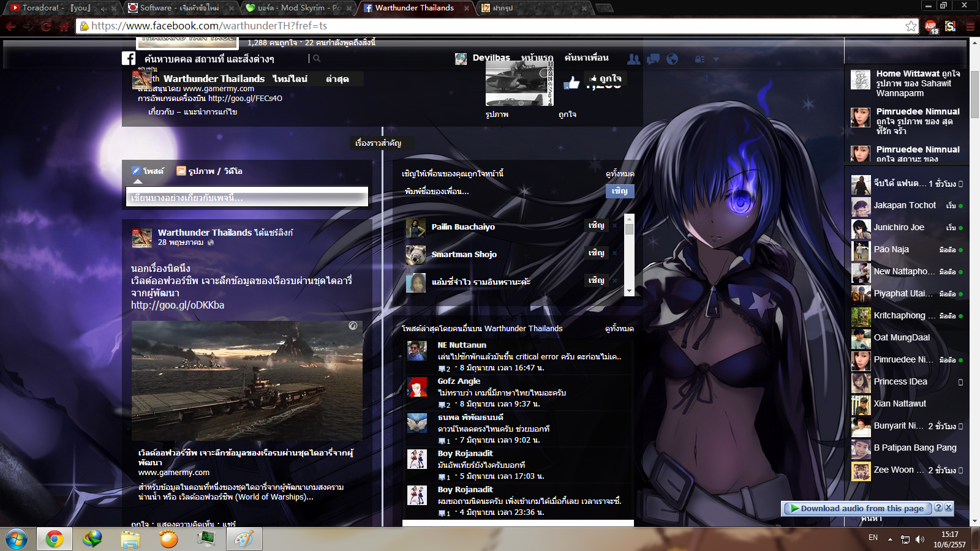Open the taskbar clock showing 15:17

tap(949, 539)
